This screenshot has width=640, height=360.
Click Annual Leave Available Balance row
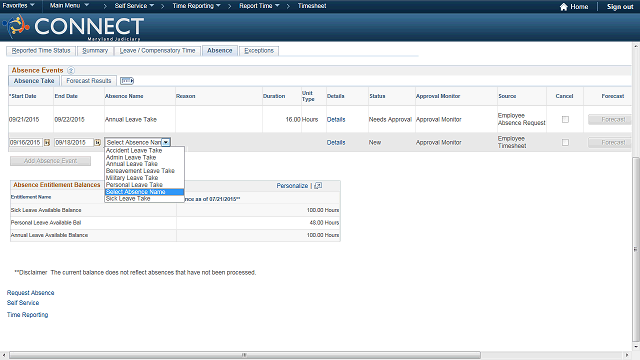(175, 235)
